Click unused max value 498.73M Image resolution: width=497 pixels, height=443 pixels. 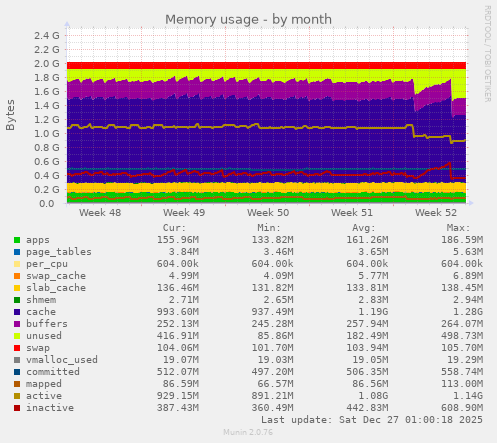462,336
